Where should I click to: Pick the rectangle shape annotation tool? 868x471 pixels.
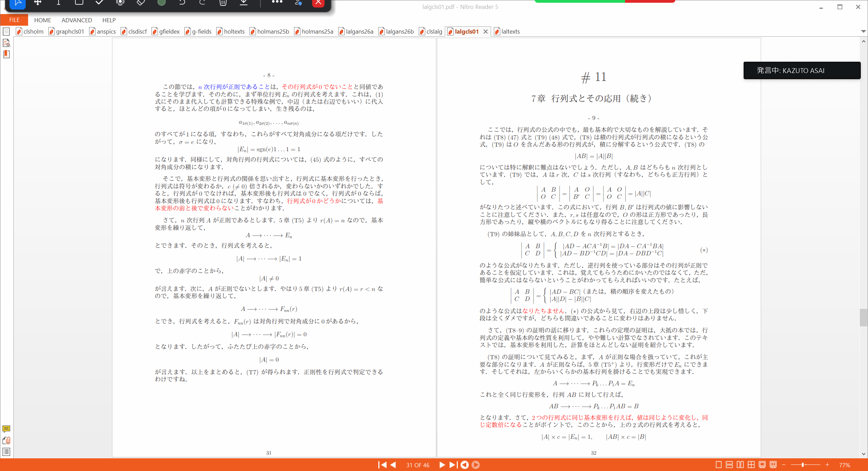coord(79,3)
